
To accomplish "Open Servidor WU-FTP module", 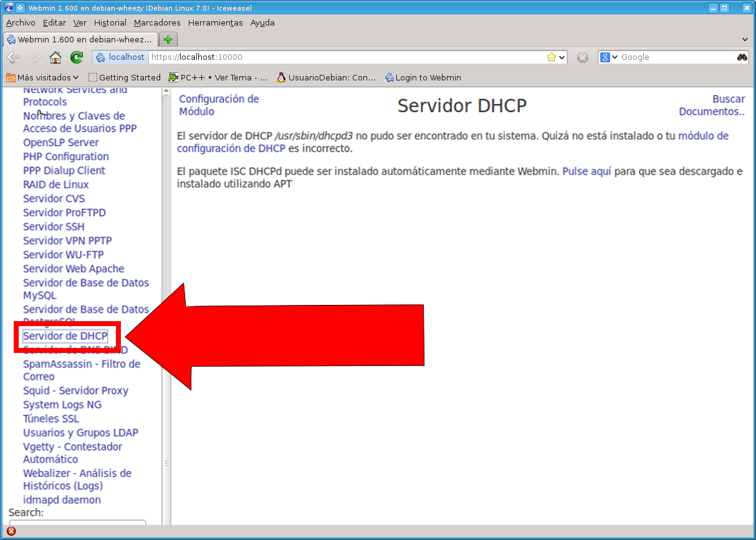I will 64,254.
